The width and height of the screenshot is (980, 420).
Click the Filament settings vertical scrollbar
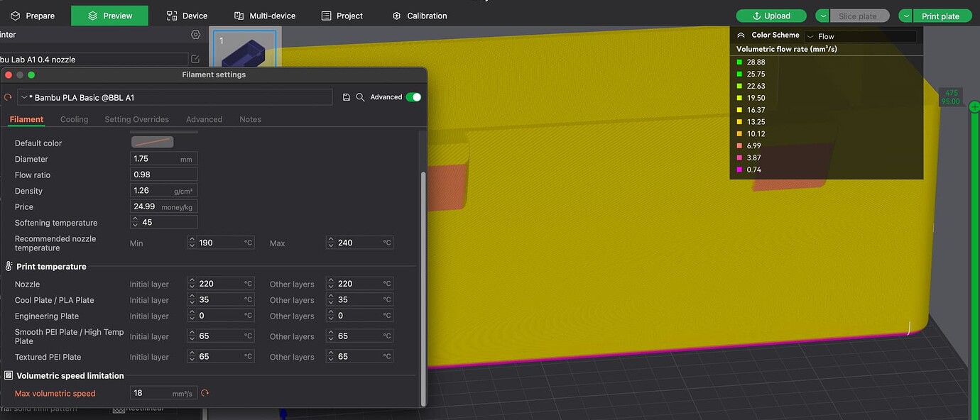423,287
